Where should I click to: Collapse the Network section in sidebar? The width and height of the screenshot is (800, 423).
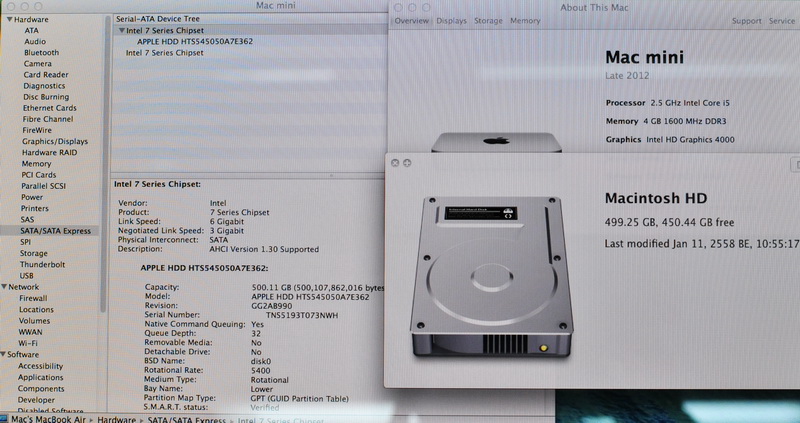coord(4,287)
